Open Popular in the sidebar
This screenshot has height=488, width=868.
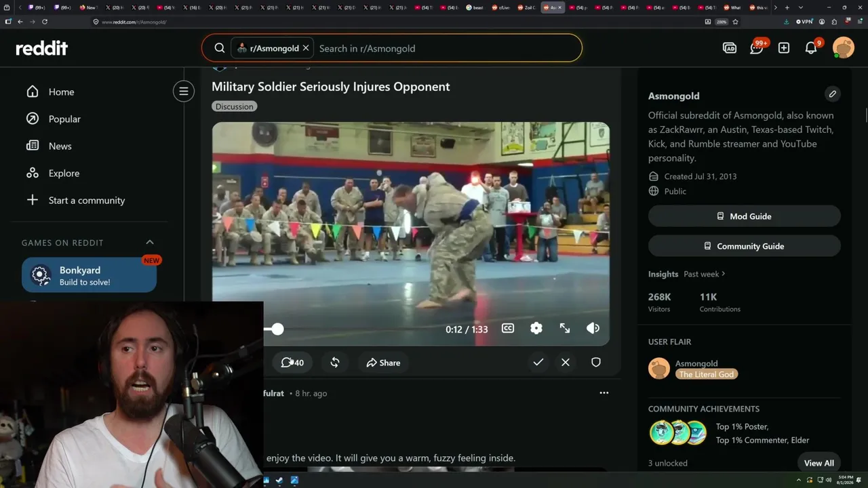point(64,119)
